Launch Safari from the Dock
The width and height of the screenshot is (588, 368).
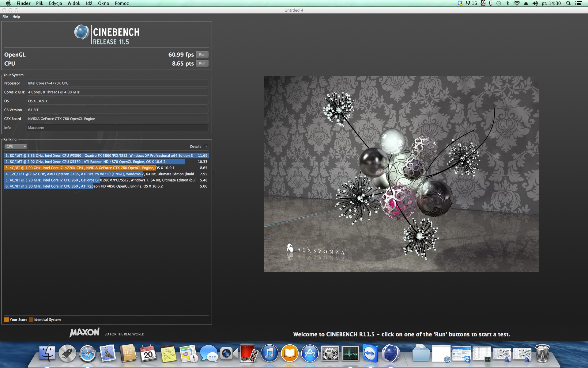pyautogui.click(x=88, y=353)
